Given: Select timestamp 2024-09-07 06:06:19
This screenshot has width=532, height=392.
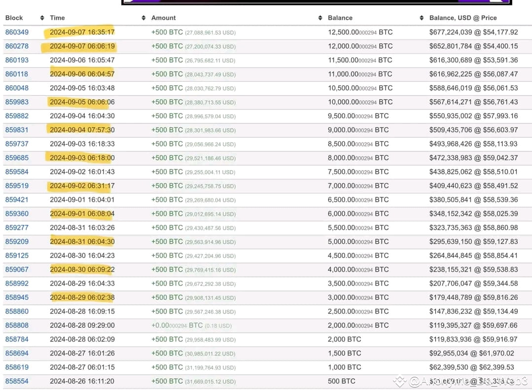Looking at the screenshot, I should (x=82, y=46).
